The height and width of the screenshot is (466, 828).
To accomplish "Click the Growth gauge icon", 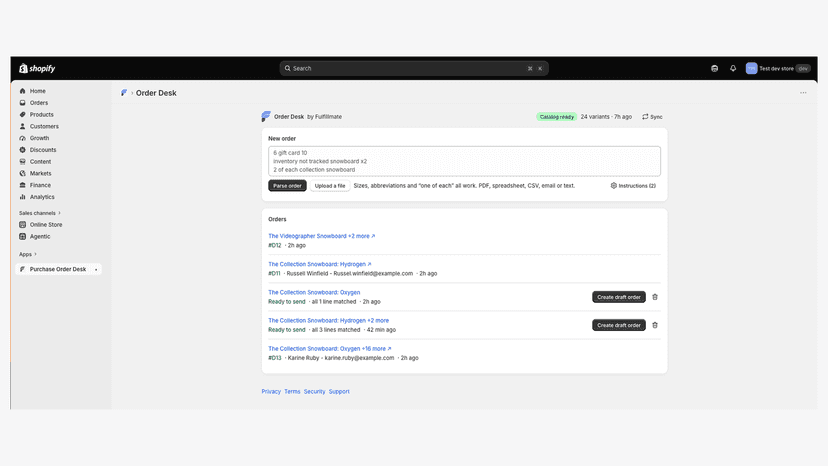I will [x=22, y=138].
